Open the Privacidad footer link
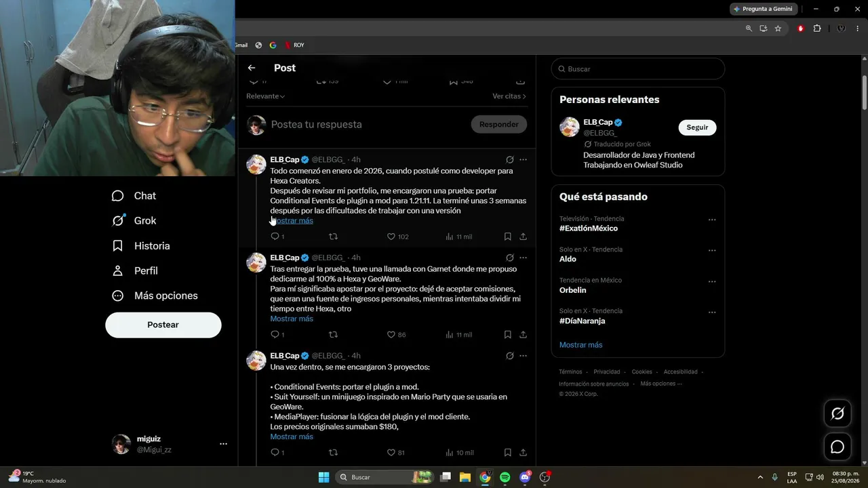The height and width of the screenshot is (488, 868). (607, 371)
